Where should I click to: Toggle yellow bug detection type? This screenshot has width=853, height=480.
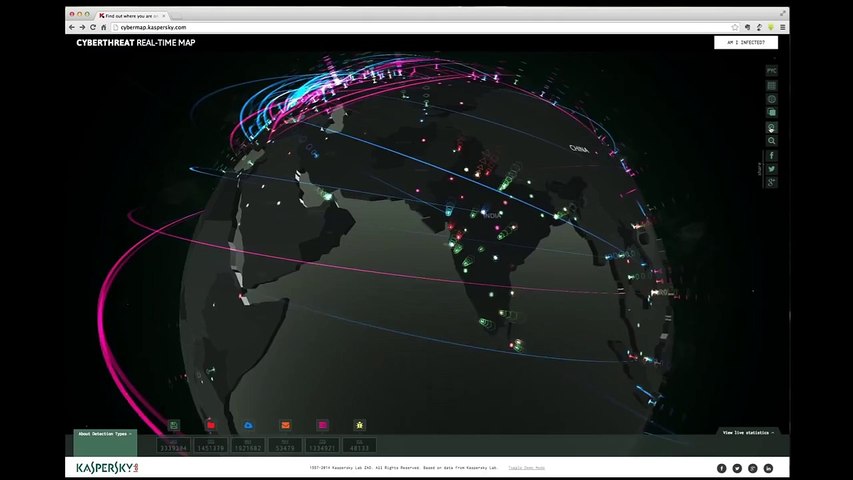coord(360,425)
